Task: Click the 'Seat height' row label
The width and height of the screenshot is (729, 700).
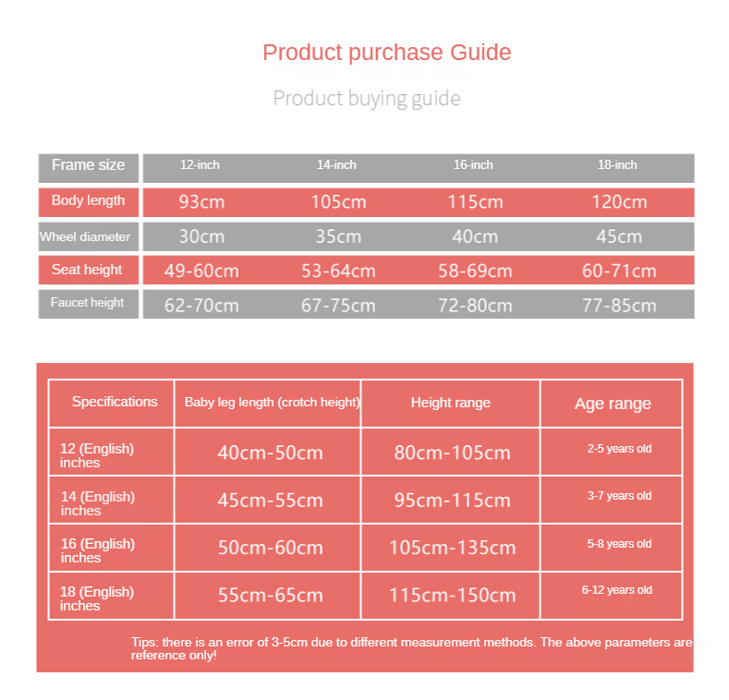Action: [x=88, y=270]
